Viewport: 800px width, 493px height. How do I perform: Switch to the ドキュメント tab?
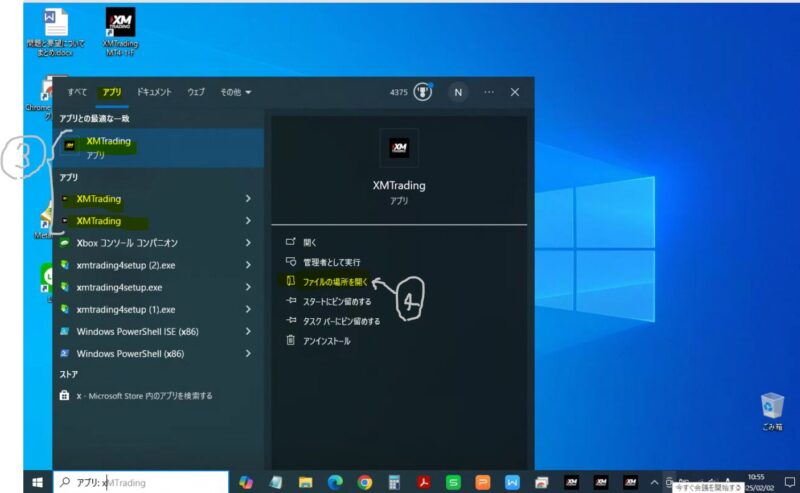(154, 92)
